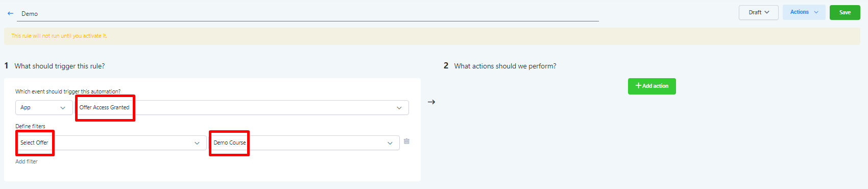Open the Select Offer filter dropdown

pos(111,143)
